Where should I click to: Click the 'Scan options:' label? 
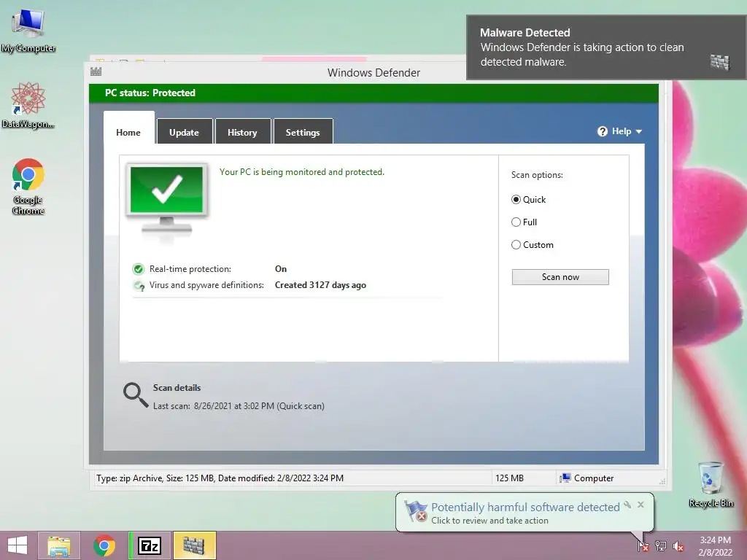point(537,175)
